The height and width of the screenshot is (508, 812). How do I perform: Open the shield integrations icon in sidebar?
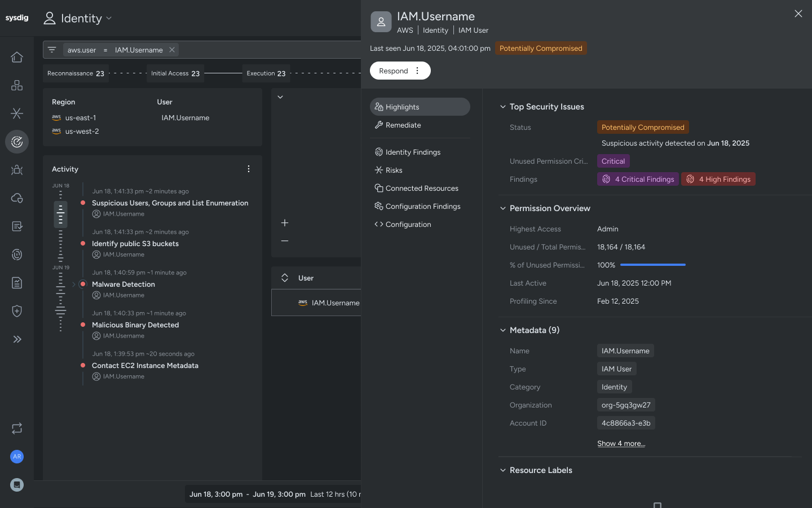click(x=17, y=311)
